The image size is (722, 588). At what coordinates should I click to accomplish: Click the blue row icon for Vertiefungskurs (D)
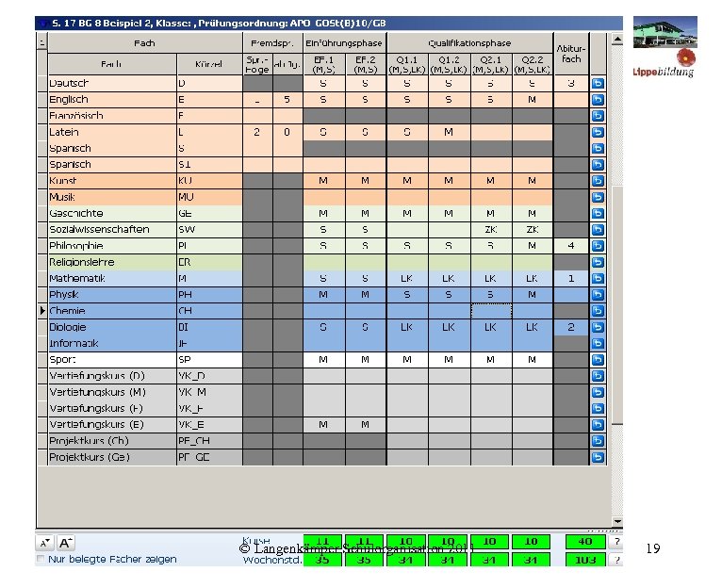[598, 376]
